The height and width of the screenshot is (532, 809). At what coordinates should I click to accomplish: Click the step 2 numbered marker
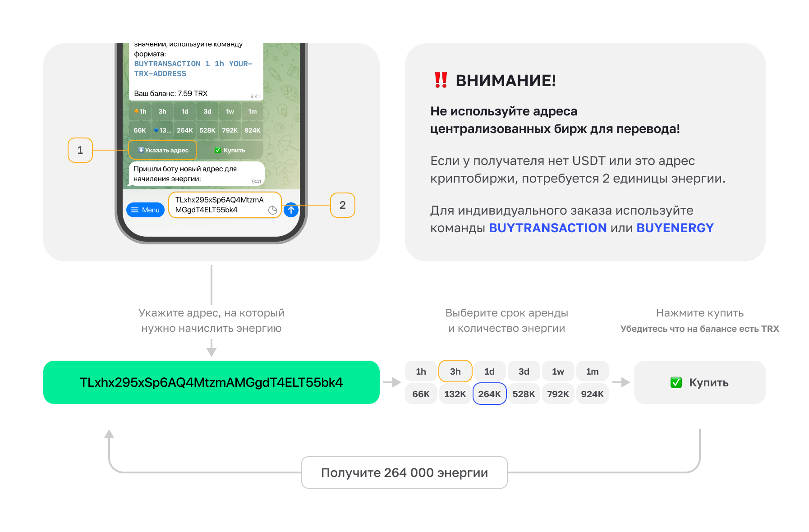(x=343, y=205)
